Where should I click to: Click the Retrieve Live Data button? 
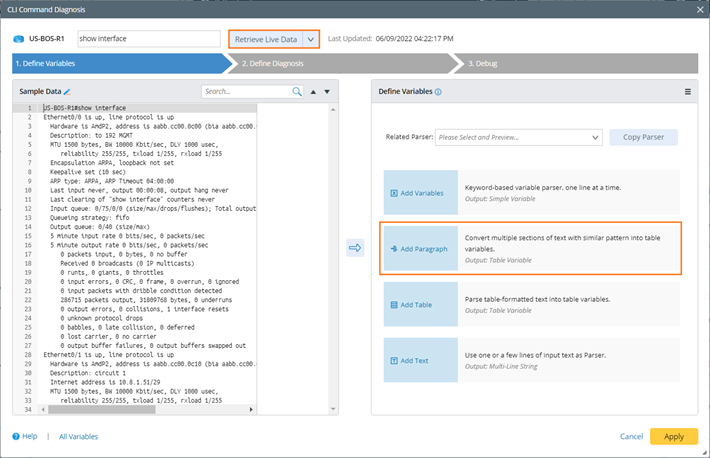pyautogui.click(x=266, y=39)
